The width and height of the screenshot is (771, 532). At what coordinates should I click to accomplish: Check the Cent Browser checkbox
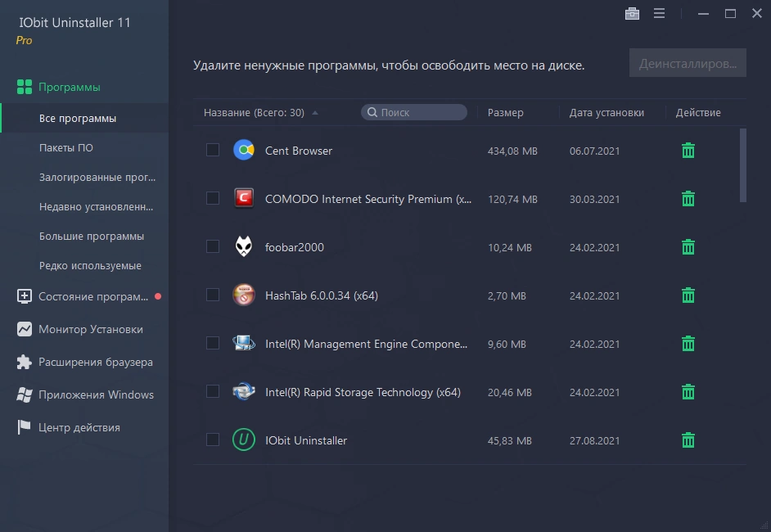213,150
